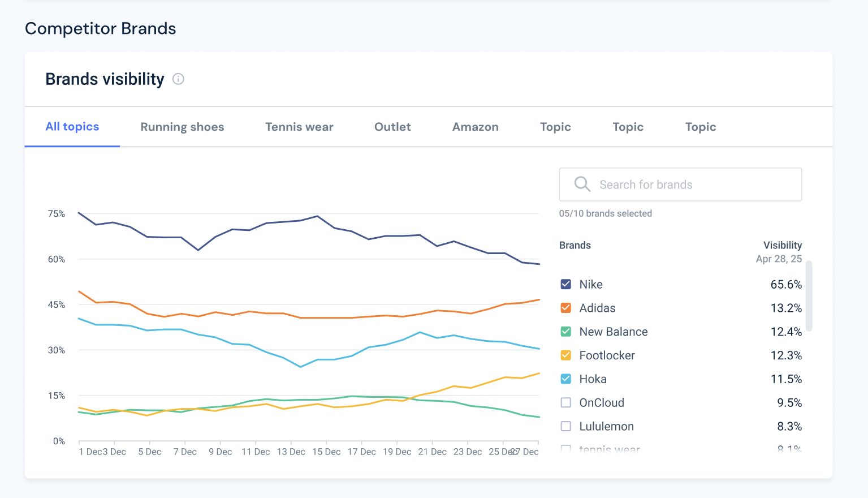Uncheck the New Balance brand

click(x=565, y=332)
